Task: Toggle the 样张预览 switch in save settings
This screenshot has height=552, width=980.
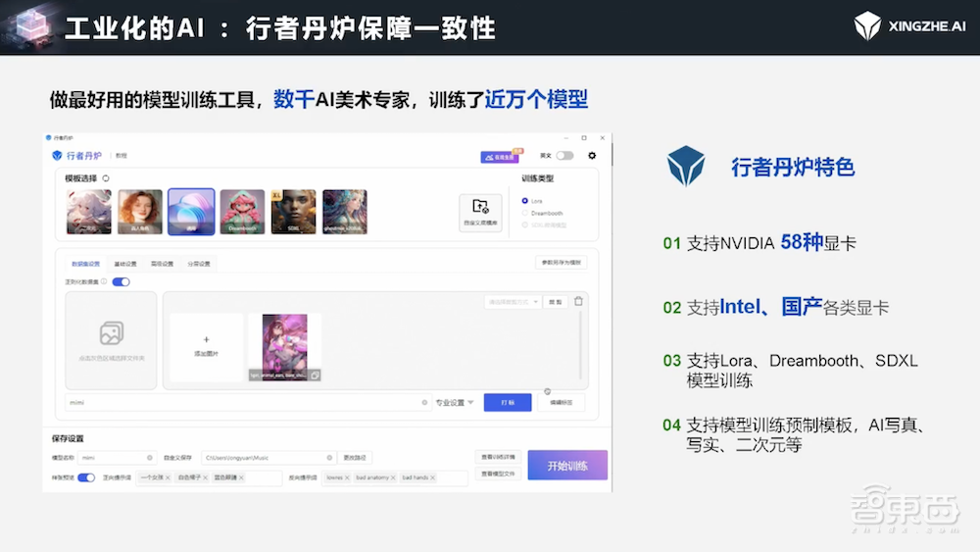Action: click(86, 477)
